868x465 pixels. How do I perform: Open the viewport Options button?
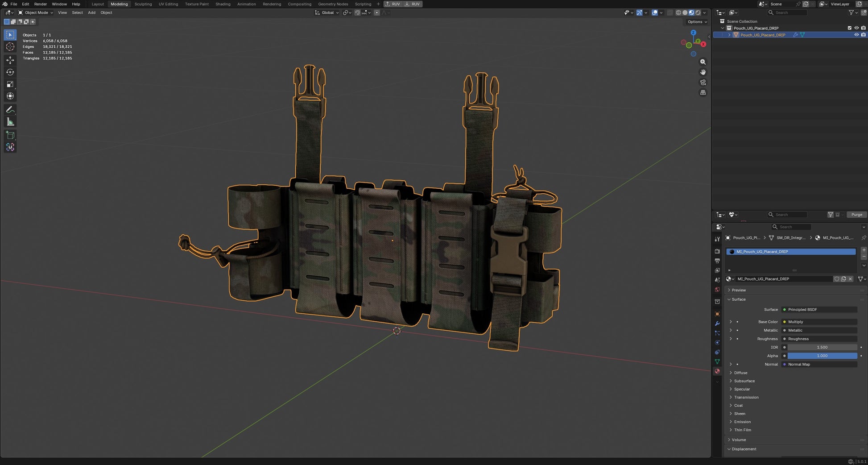[x=697, y=22]
